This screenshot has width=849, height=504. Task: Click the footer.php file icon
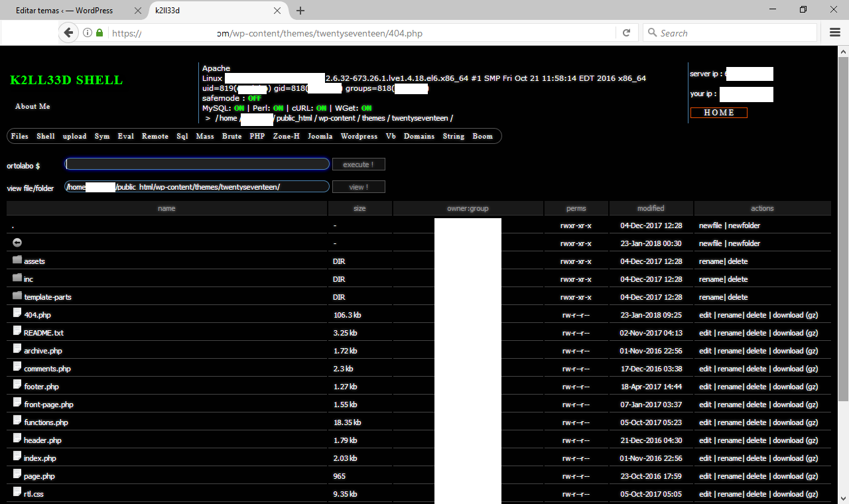(x=17, y=385)
